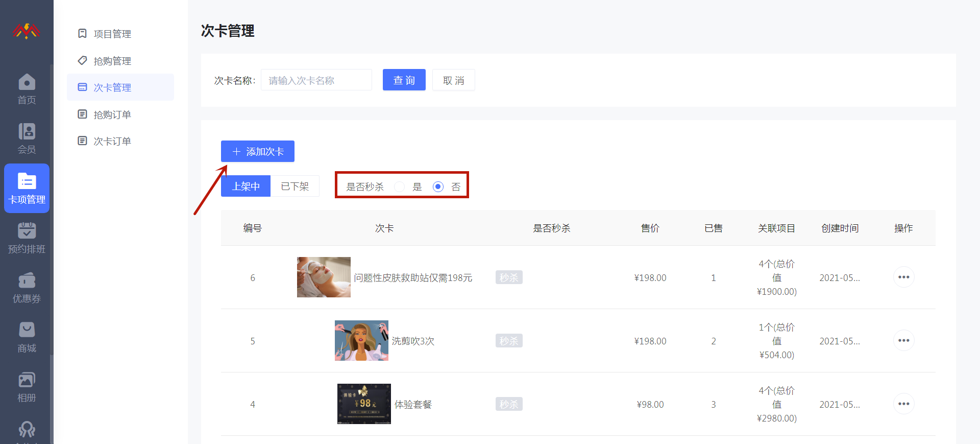The height and width of the screenshot is (444, 980).
Task: Open 项目管理 menu item
Action: point(120,34)
